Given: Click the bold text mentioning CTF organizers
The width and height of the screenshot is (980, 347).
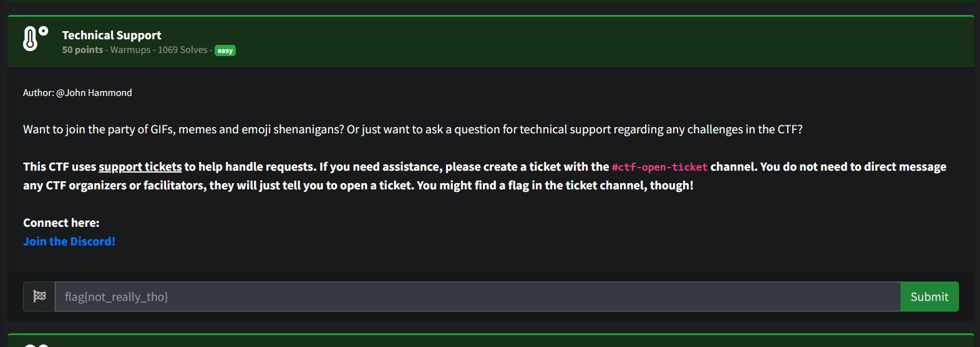Looking at the screenshot, I should click(x=358, y=185).
